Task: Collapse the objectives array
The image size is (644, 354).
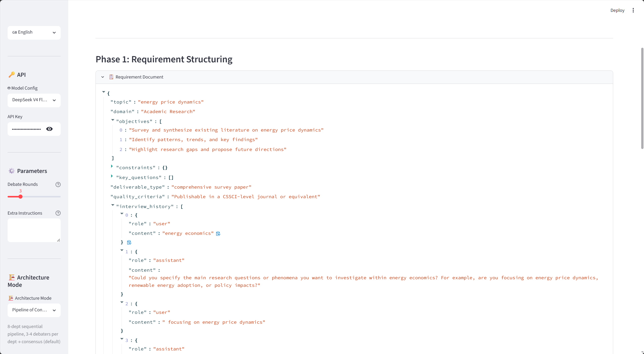Action: (x=113, y=120)
